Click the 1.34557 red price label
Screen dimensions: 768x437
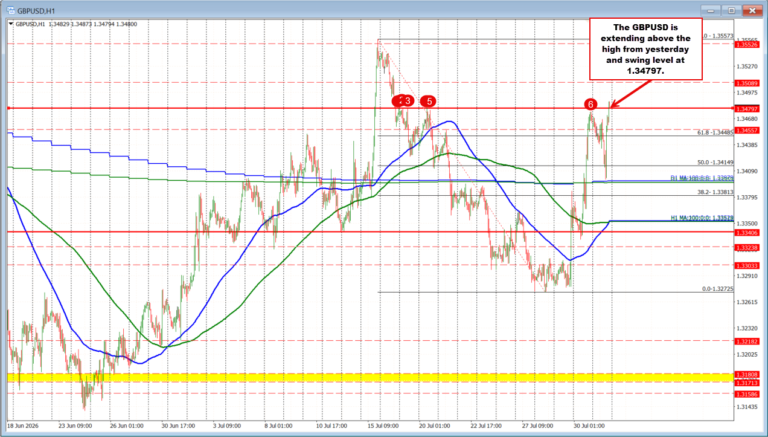coord(746,130)
